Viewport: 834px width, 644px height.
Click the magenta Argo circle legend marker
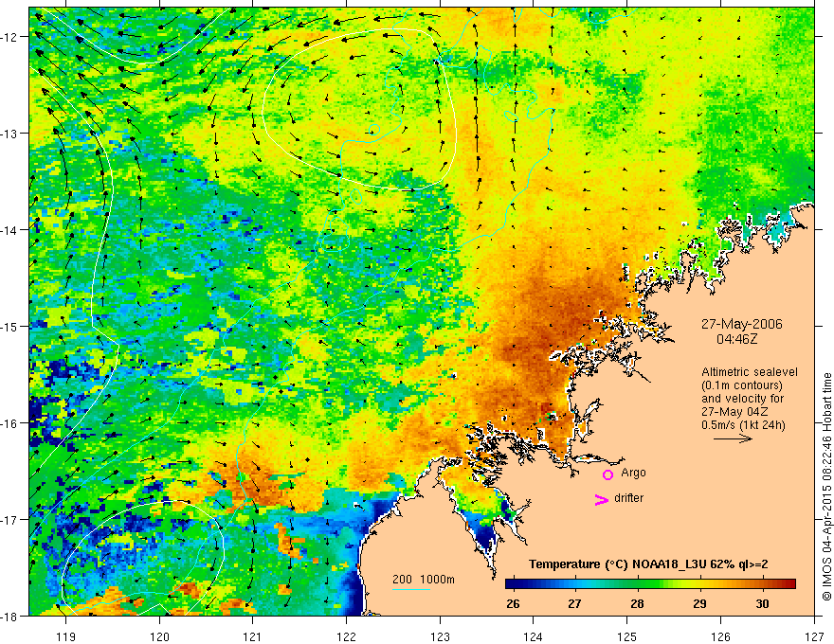tap(607, 474)
